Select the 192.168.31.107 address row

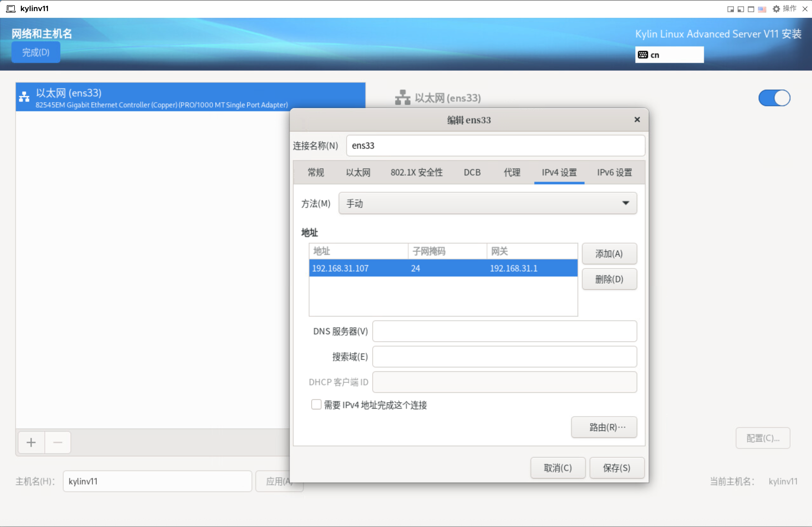(x=443, y=268)
